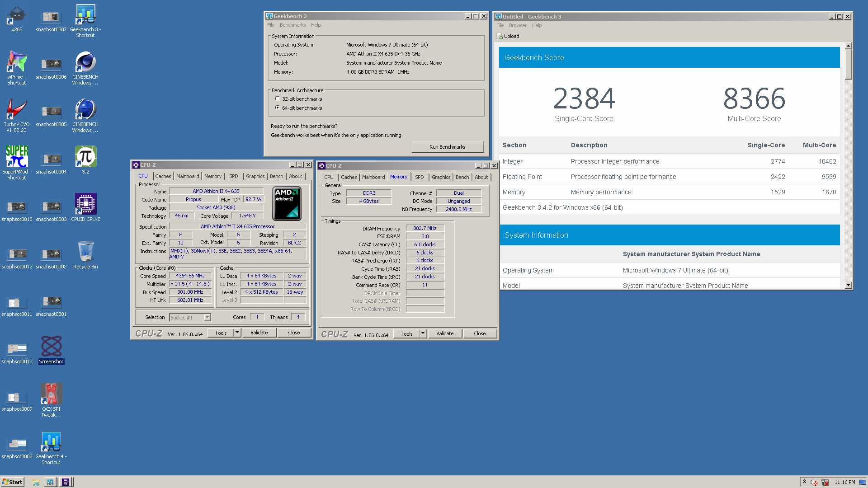
Task: Click the NB Frequency value 2408.0 MHz
Action: pyautogui.click(x=458, y=210)
